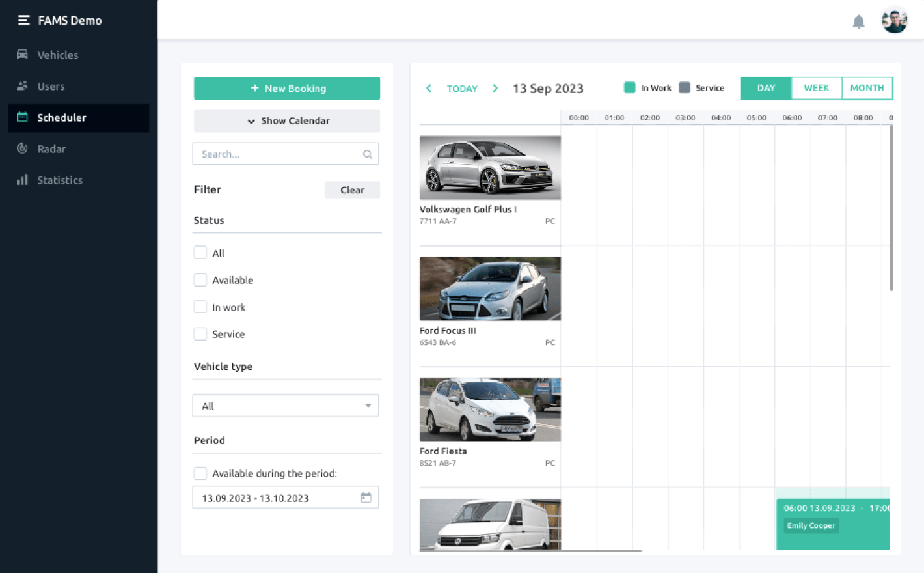Tick Available during the period checkbox
The height and width of the screenshot is (573, 924).
click(x=200, y=473)
